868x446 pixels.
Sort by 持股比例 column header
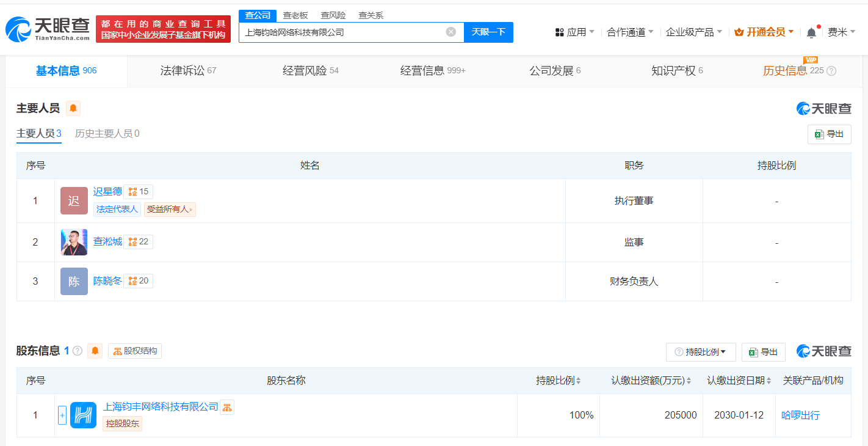[558, 381]
